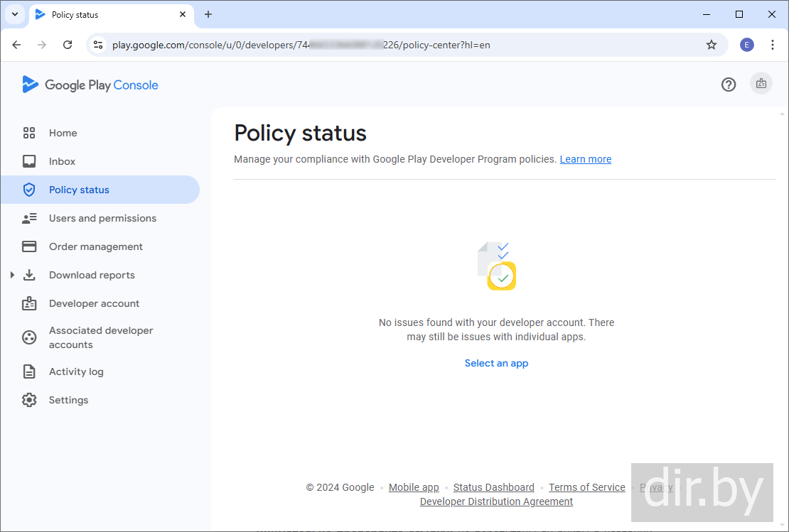Screen dimensions: 789x532
Task: Open the Learn more link
Action: coord(585,159)
